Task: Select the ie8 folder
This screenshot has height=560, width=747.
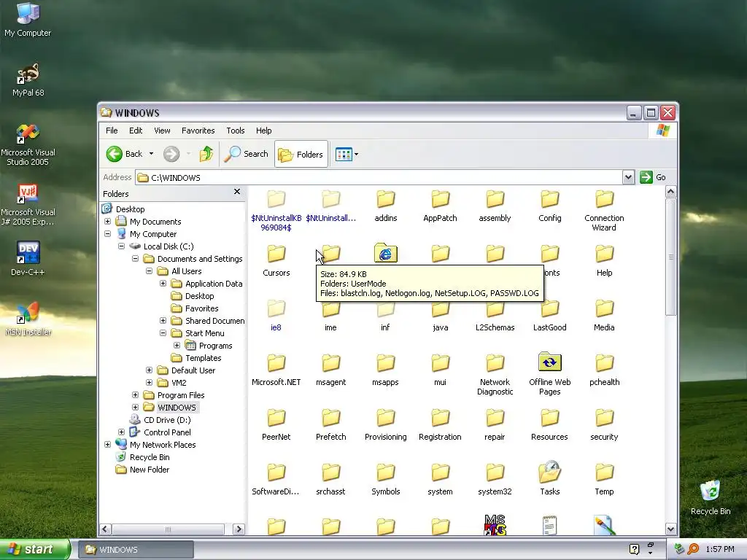Action: click(x=276, y=316)
